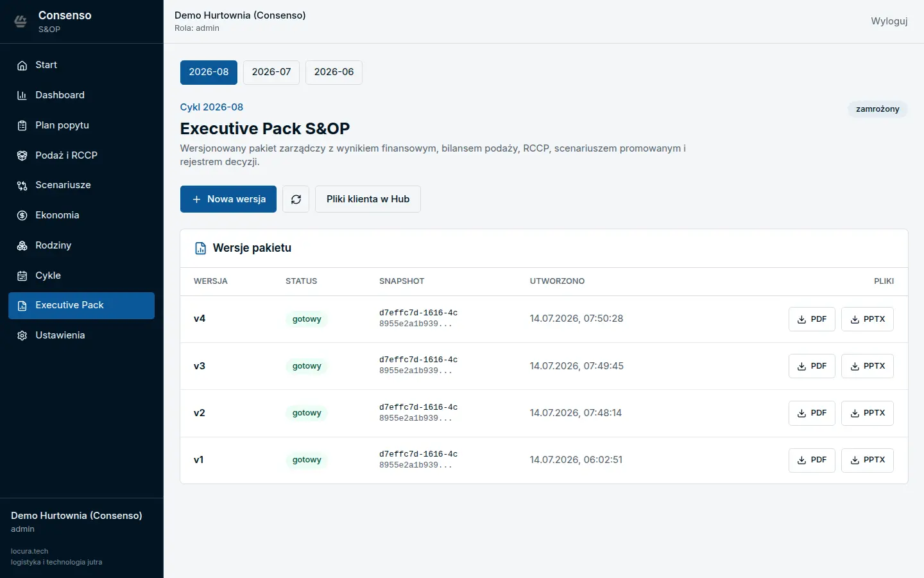Download PPTX for version v2
Image resolution: width=924 pixels, height=578 pixels.
[x=868, y=413]
